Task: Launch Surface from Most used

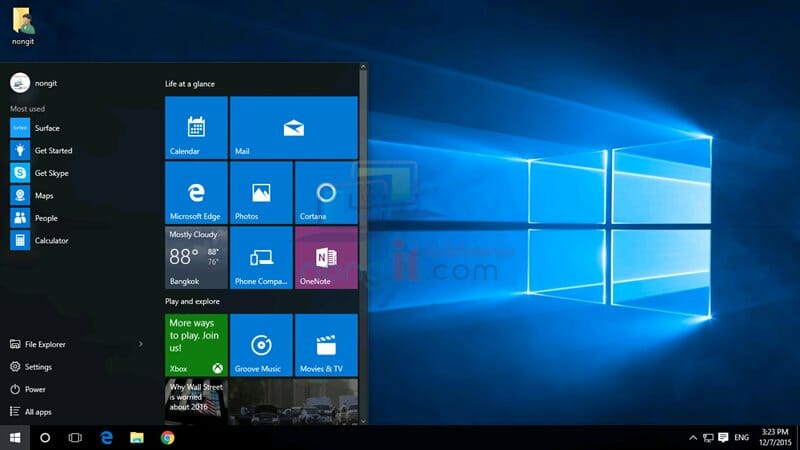Action: click(x=77, y=128)
